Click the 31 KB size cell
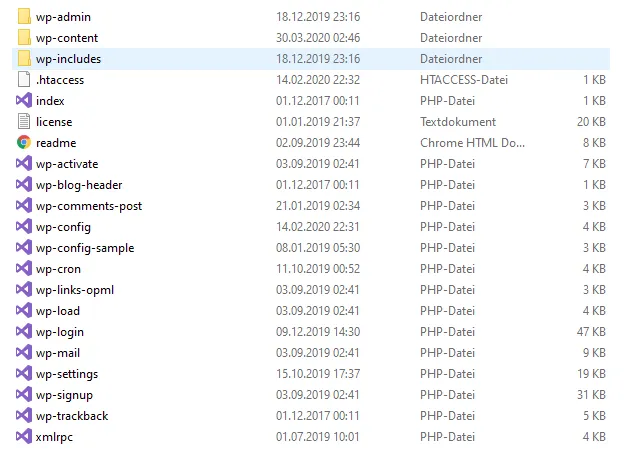Screen dimensions: 625x457 [x=591, y=394]
